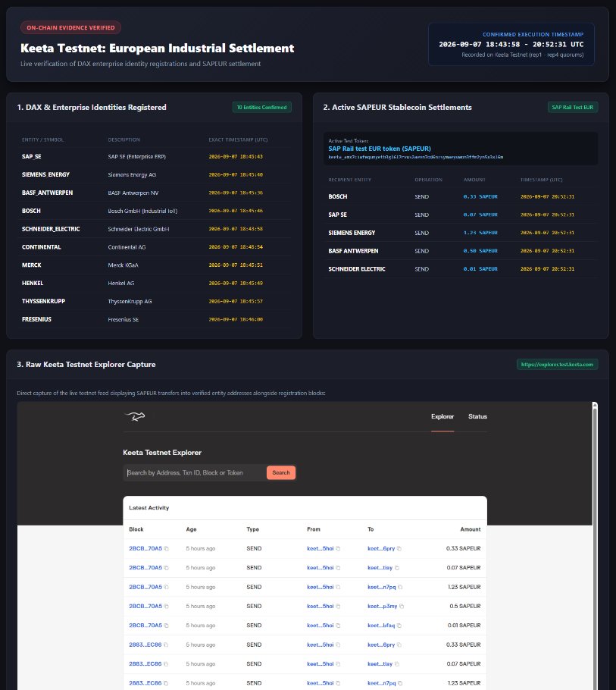Copy sender keet...5hoi in 2883..EC86 0.07 row
The width and height of the screenshot is (616, 690).
[x=338, y=664]
